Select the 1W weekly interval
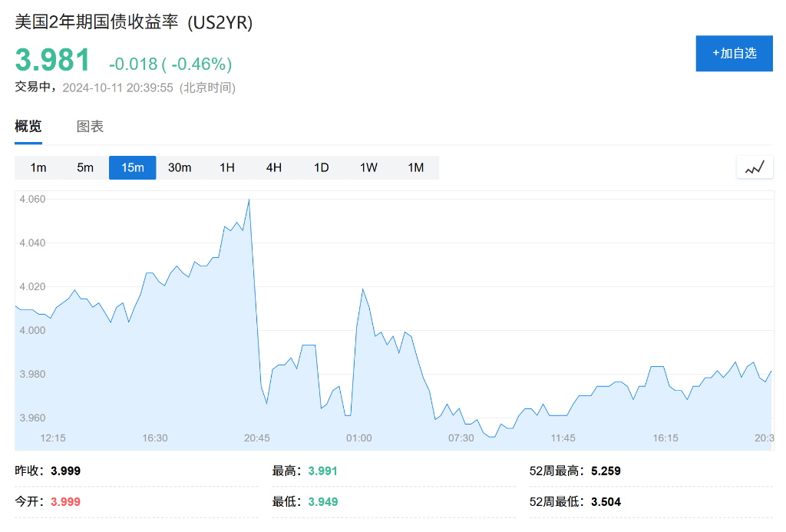Image resolution: width=786 pixels, height=532 pixels. pos(368,167)
